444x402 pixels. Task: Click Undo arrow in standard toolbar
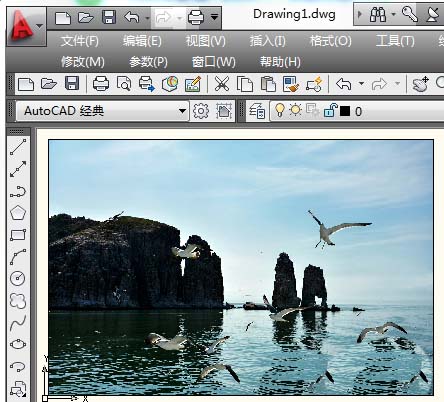(344, 84)
